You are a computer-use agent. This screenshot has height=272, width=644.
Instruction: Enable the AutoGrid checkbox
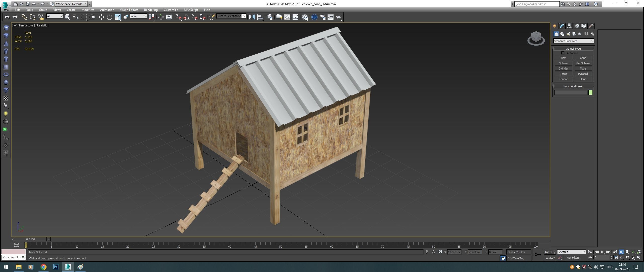[x=563, y=53]
